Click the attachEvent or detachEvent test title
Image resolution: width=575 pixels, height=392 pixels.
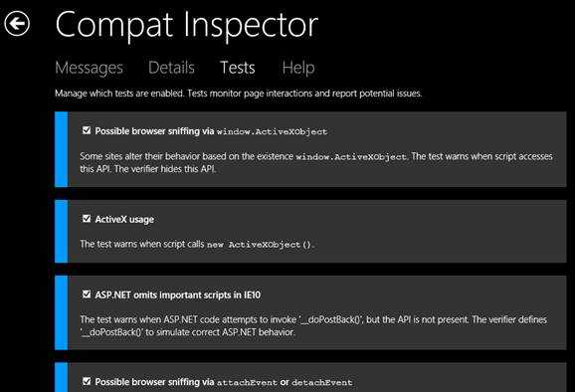click(x=224, y=382)
